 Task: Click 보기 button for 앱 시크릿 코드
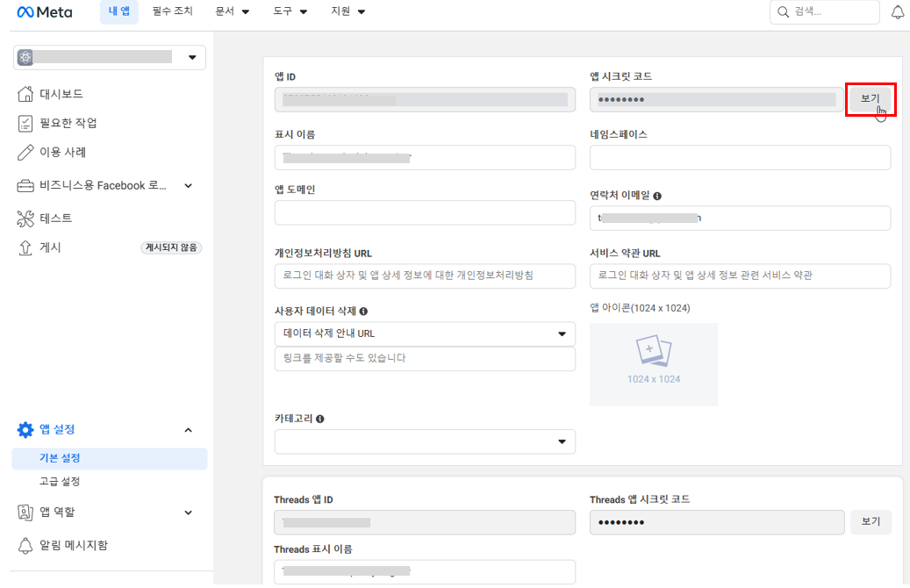pyautogui.click(x=871, y=99)
